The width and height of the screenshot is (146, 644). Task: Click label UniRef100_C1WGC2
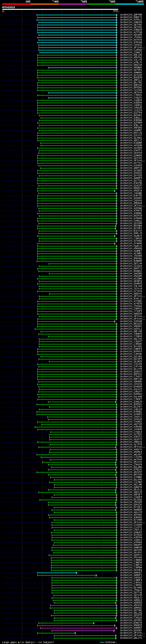(131, 52)
